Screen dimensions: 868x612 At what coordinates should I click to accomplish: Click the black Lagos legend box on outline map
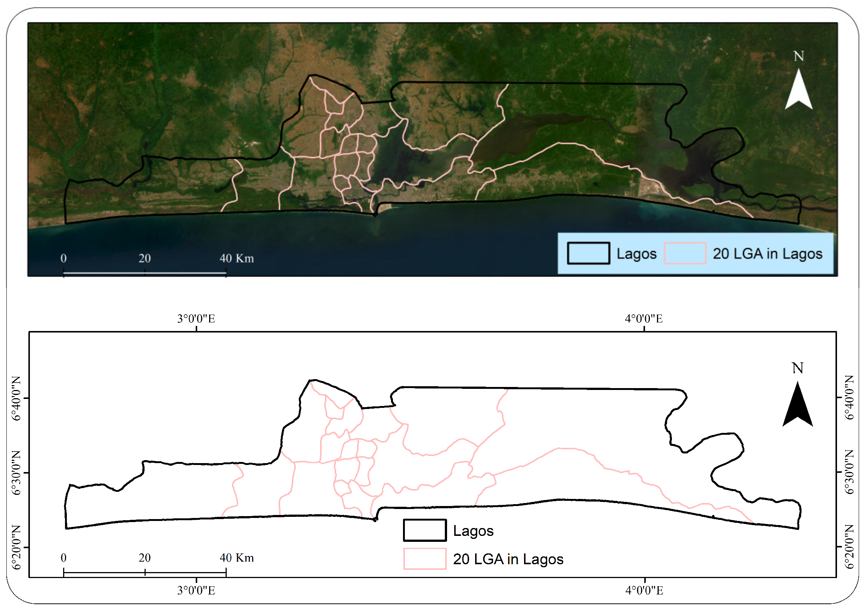click(425, 530)
